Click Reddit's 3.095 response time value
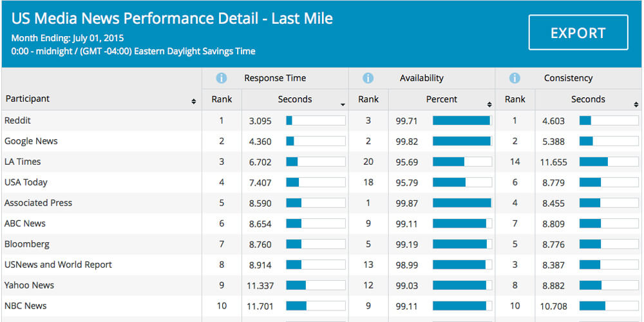The height and width of the screenshot is (322, 644). [260, 121]
